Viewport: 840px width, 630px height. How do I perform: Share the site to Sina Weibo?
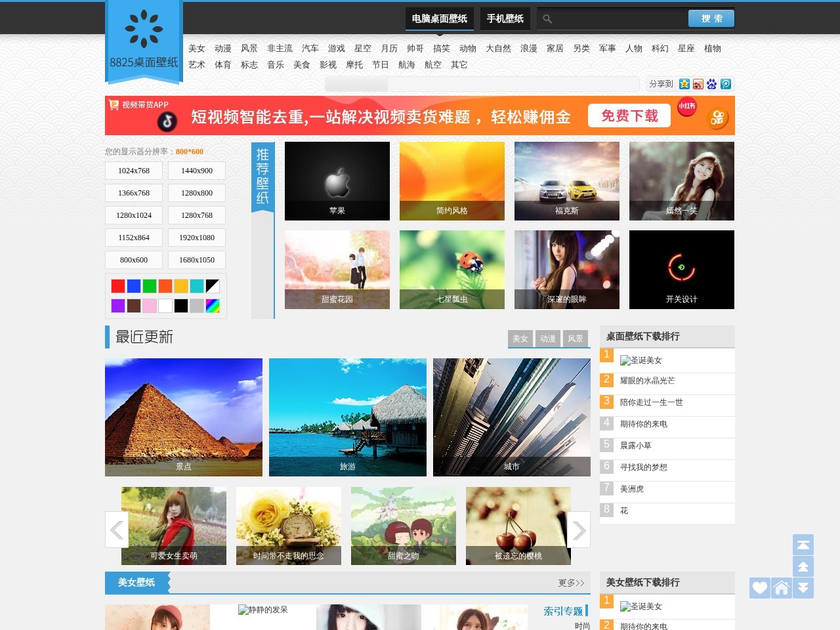pyautogui.click(x=698, y=84)
